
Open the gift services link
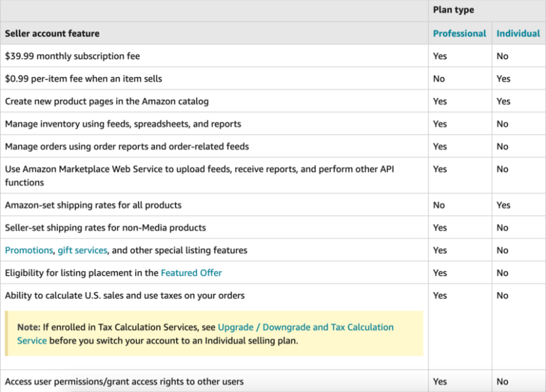click(x=82, y=250)
